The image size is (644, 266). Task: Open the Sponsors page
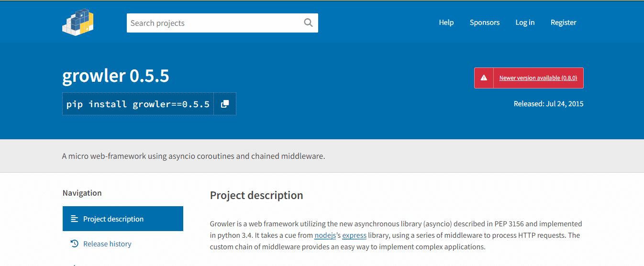pos(485,22)
